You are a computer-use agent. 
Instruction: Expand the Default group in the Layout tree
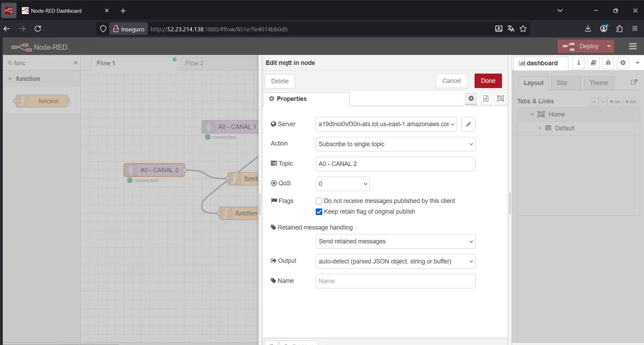click(540, 128)
